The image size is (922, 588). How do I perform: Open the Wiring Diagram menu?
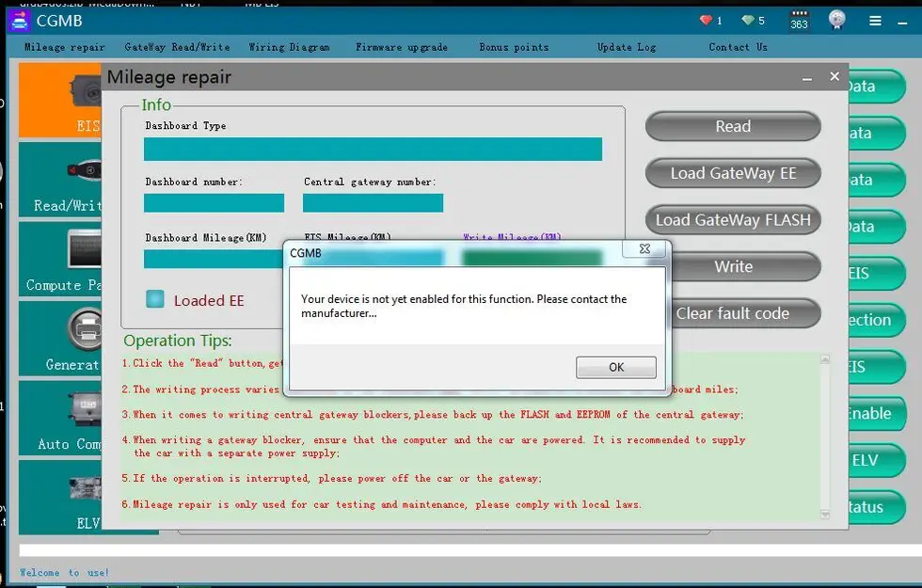pos(289,47)
